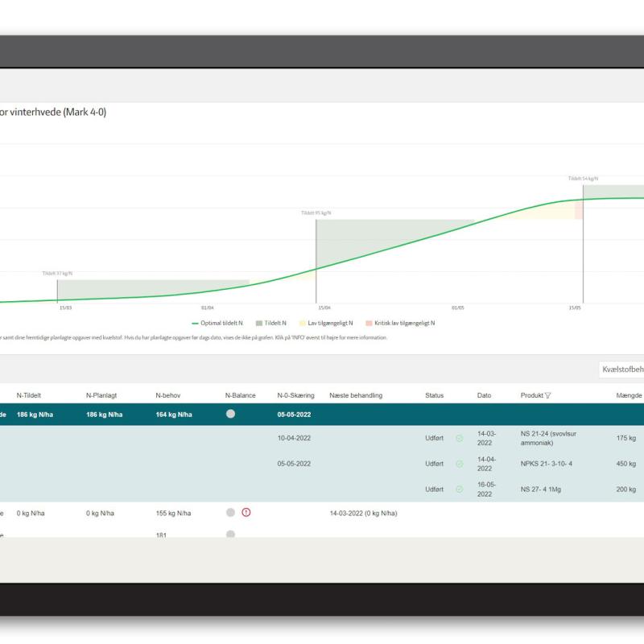Click the 'Tildelt 95 kg/N' chart marker
The width and height of the screenshot is (644, 644).
(316, 213)
